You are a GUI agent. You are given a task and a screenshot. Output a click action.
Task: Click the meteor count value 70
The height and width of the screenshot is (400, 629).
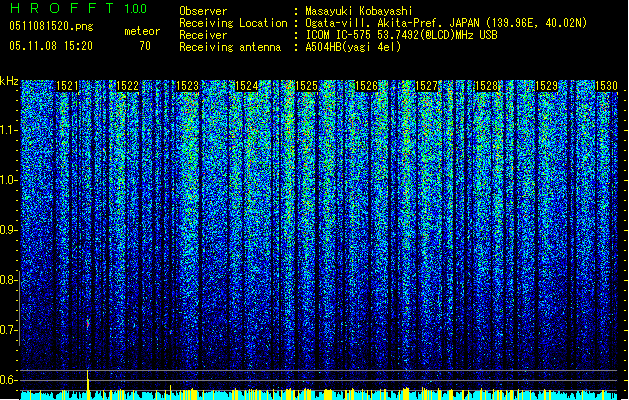[145, 46]
